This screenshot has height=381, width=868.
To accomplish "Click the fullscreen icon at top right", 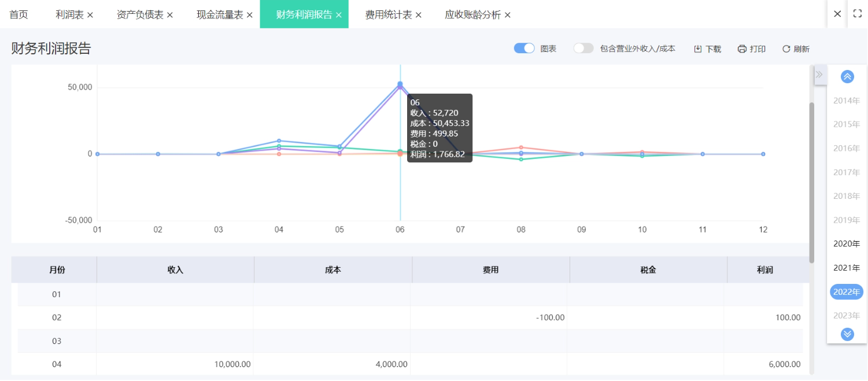I will point(858,14).
